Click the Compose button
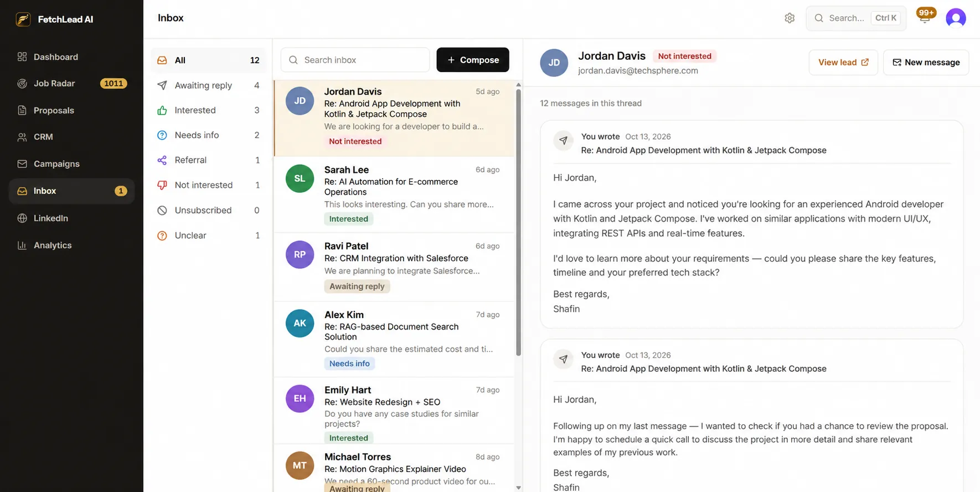980x492 pixels. (473, 60)
